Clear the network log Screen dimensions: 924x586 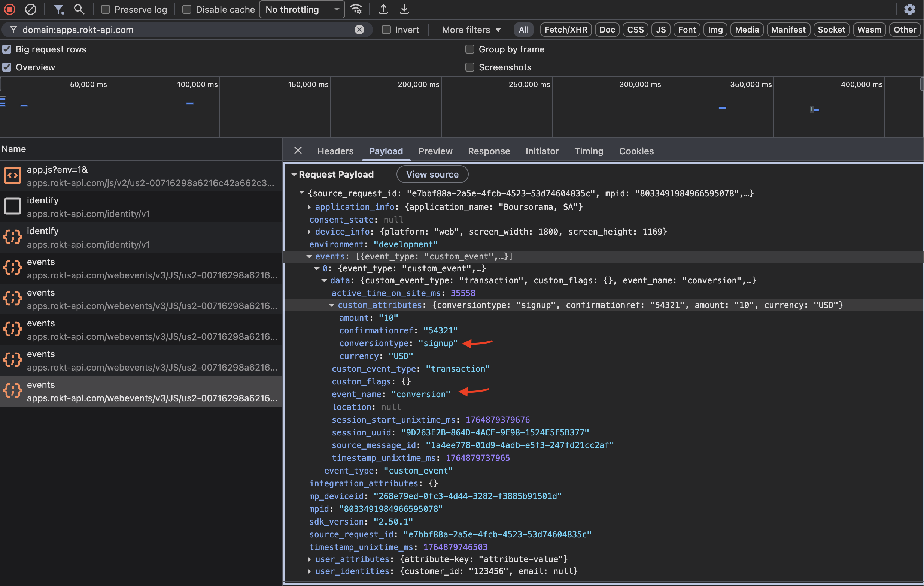(31, 9)
